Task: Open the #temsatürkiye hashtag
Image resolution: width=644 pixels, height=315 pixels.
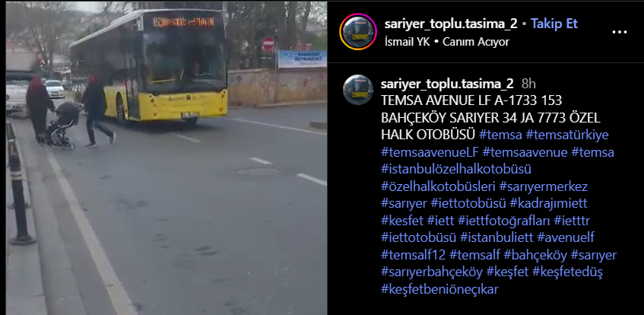Action: tap(567, 135)
